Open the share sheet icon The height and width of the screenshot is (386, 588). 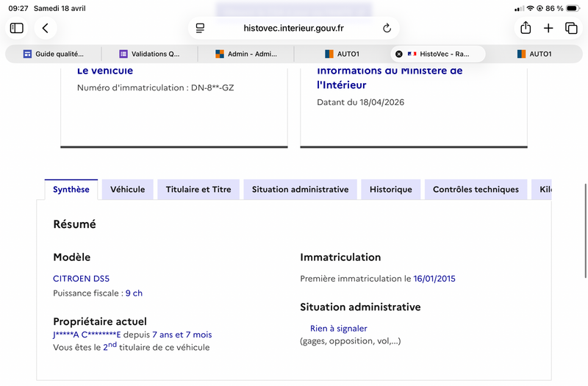[x=526, y=28]
